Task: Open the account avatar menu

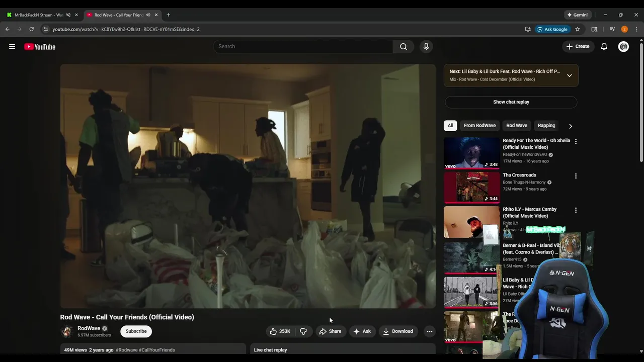Action: click(x=623, y=47)
